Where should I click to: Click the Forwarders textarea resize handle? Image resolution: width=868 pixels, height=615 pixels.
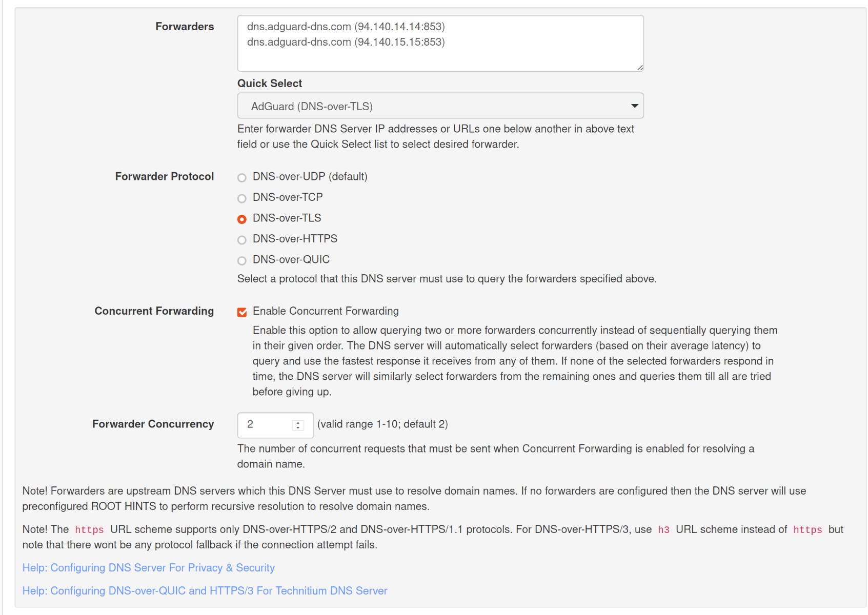pos(640,68)
